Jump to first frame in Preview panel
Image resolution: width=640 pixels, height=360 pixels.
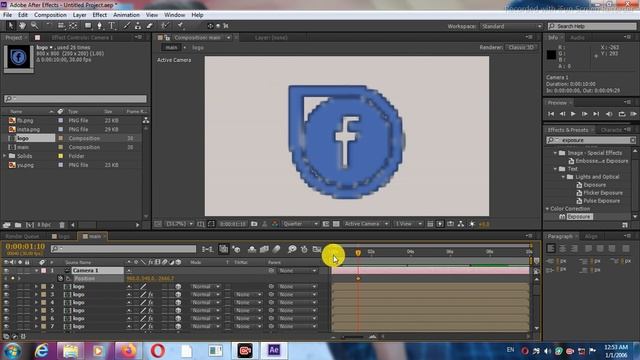pyautogui.click(x=551, y=114)
